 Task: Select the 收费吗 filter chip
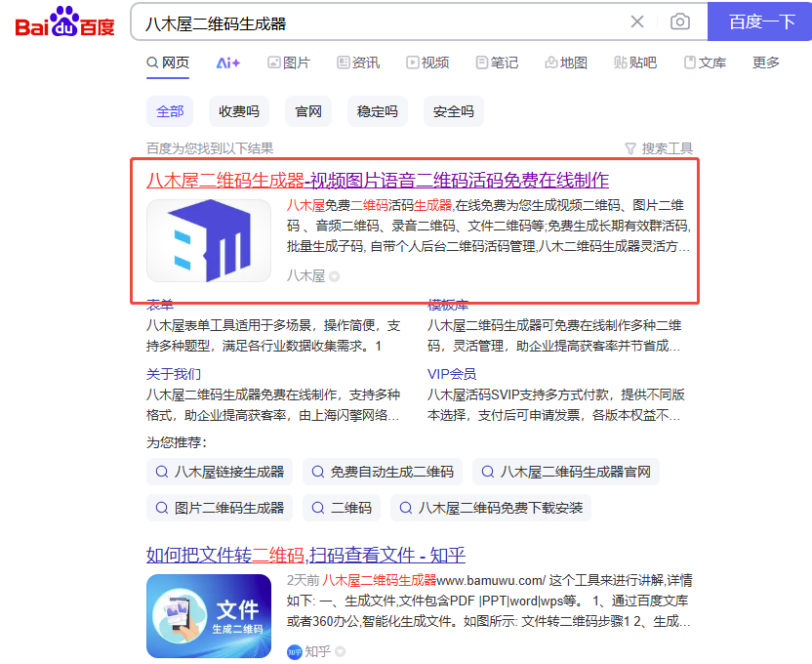click(239, 111)
